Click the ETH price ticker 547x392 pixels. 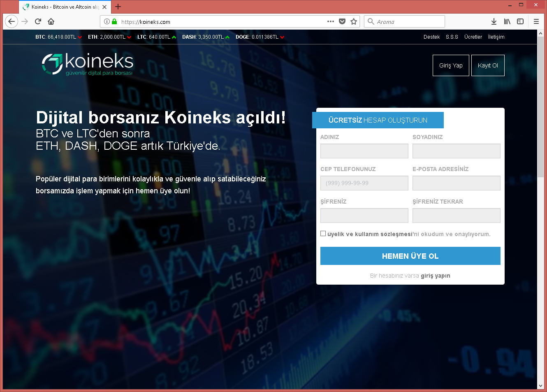coord(109,37)
